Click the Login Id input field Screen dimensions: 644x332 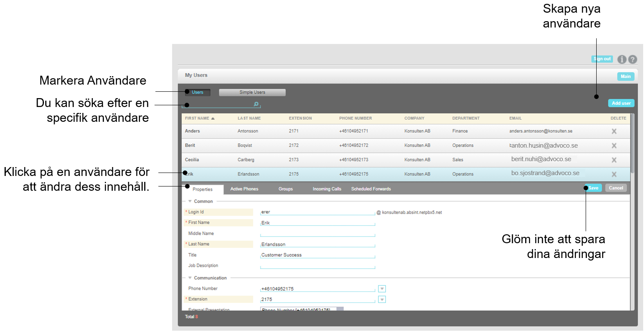(x=318, y=212)
